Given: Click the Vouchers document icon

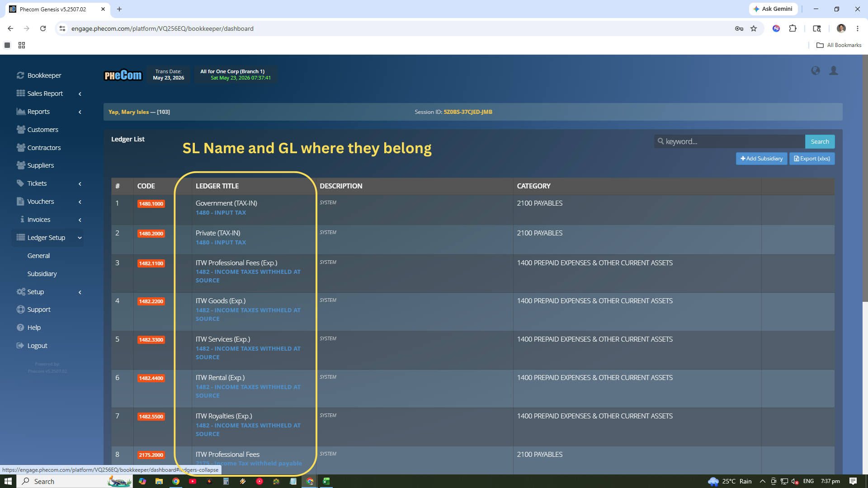Looking at the screenshot, I should pos(20,202).
